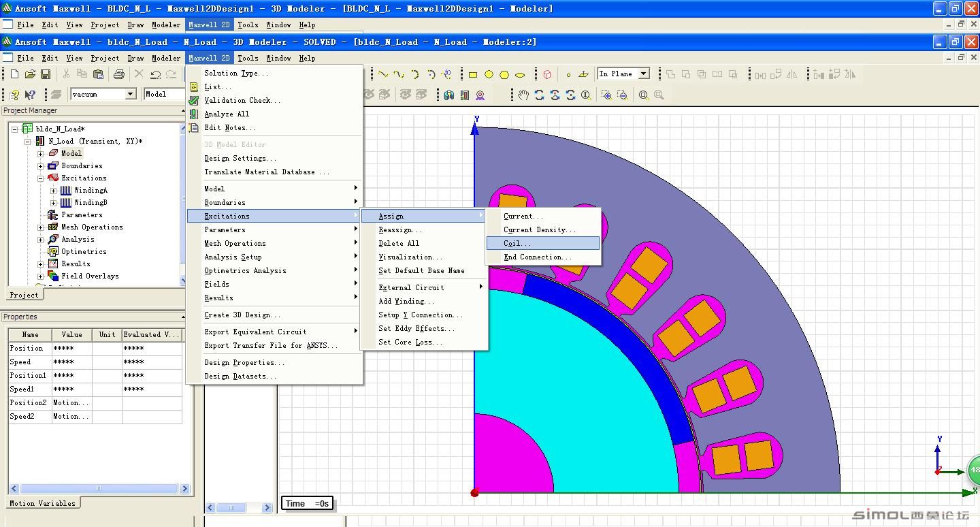Image resolution: width=980 pixels, height=527 pixels.
Task: Open Setup Y Connection... menu entry
Action: 424,315
